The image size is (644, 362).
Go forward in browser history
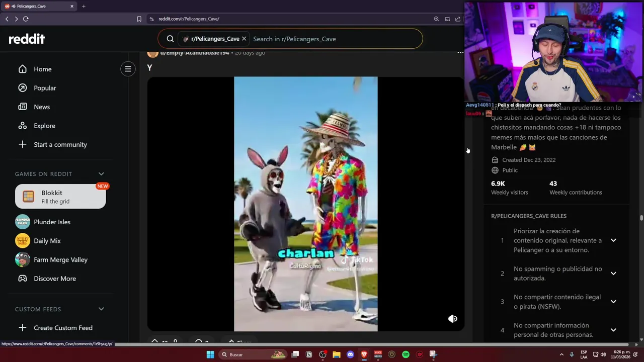(16, 19)
